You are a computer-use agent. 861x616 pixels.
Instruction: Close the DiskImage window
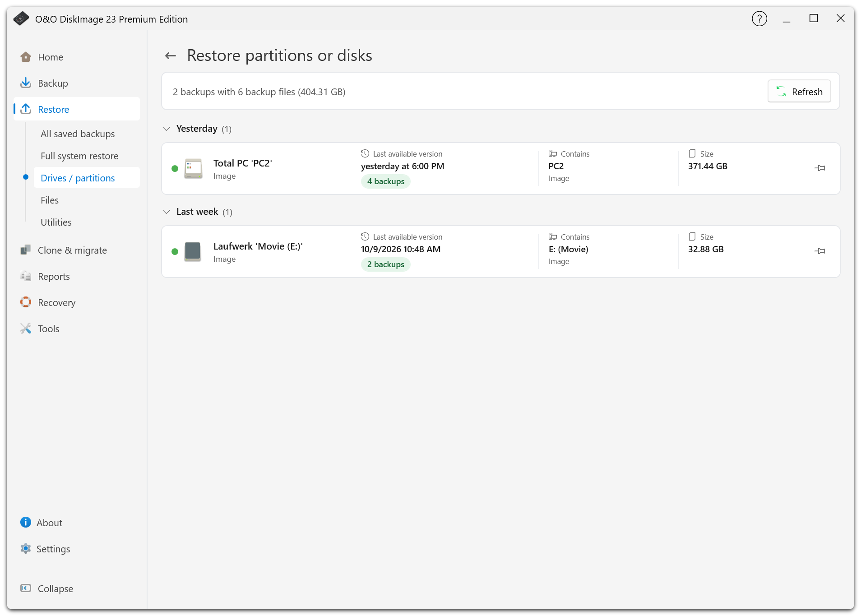tap(841, 19)
